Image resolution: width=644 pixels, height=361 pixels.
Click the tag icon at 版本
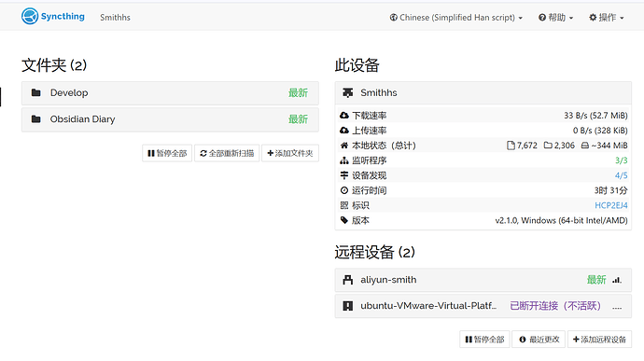click(344, 220)
